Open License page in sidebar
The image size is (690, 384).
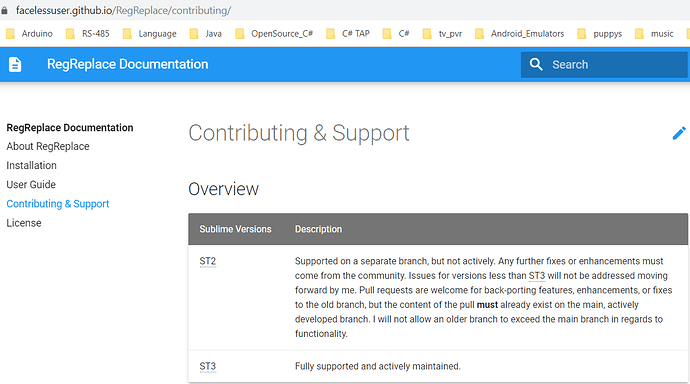pos(24,223)
